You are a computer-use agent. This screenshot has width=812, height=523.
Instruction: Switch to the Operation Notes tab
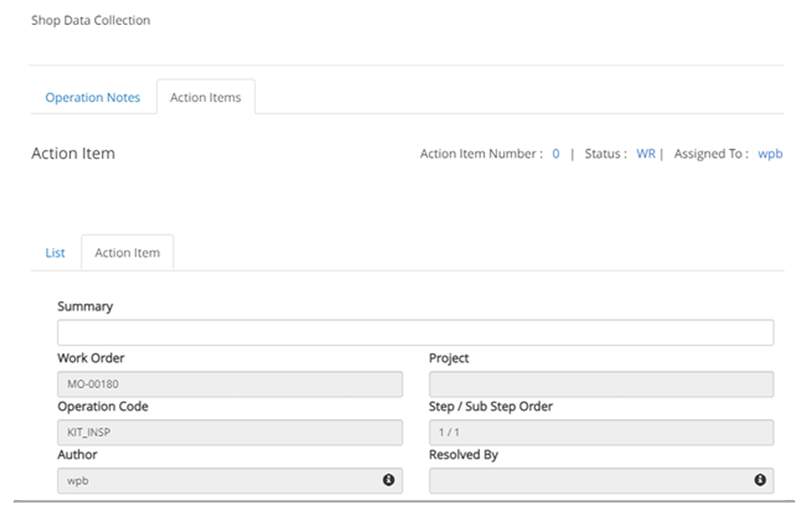pyautogui.click(x=92, y=98)
